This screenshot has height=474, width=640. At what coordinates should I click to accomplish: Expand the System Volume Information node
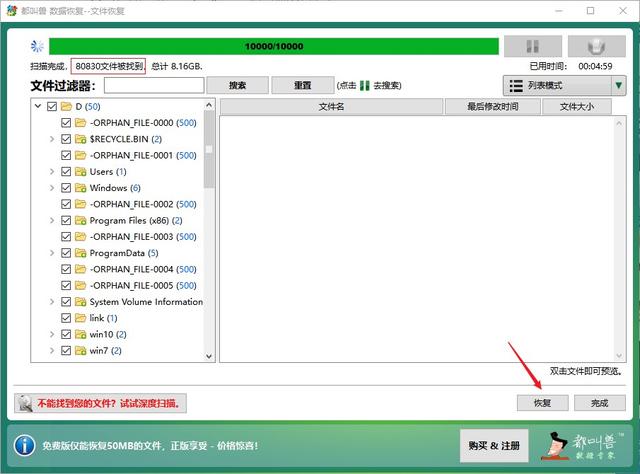[52, 302]
